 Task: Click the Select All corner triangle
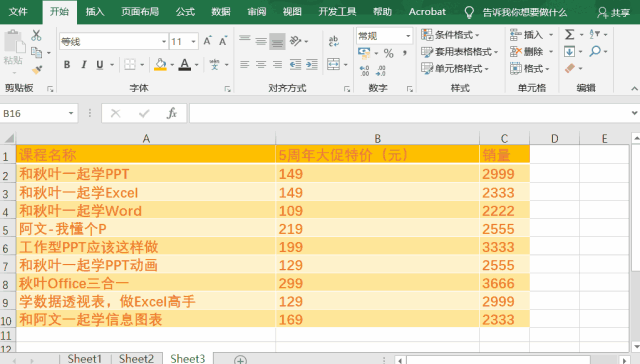(x=8, y=138)
